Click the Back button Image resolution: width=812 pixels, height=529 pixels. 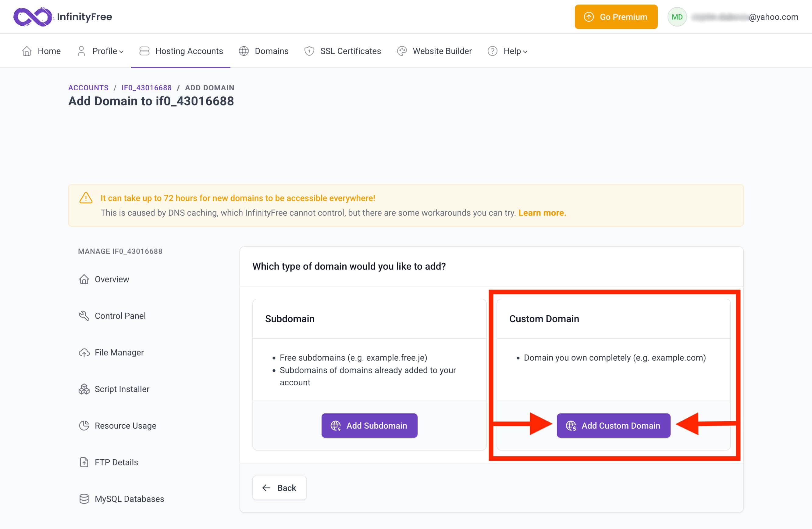(279, 488)
